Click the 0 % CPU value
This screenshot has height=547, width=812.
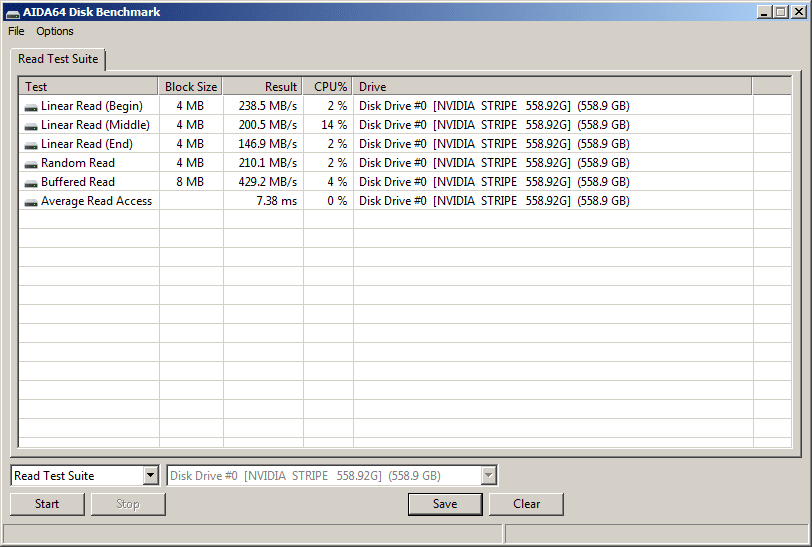(x=337, y=201)
